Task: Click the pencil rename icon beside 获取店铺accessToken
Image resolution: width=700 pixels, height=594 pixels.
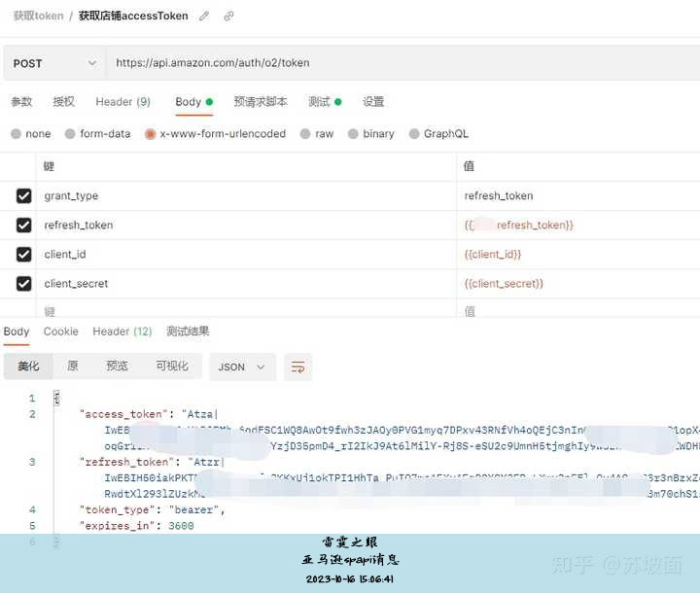Action: pyautogui.click(x=204, y=17)
